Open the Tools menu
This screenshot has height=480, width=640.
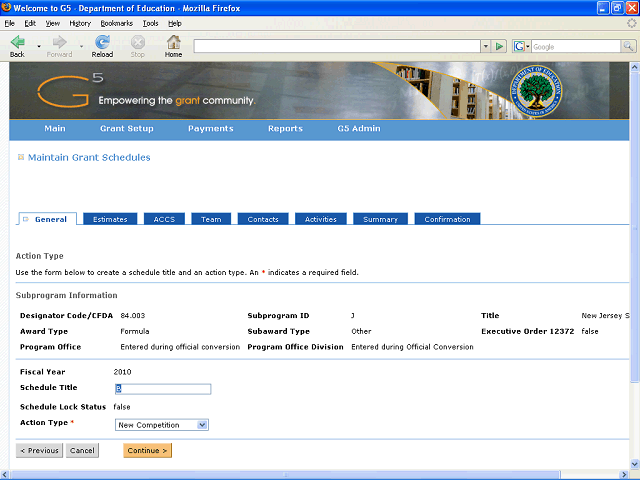(x=150, y=23)
